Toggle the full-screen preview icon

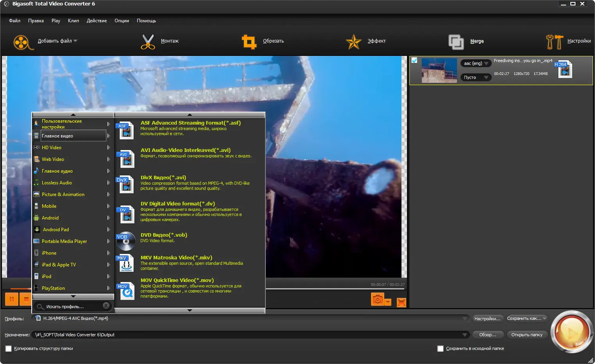[x=401, y=302]
